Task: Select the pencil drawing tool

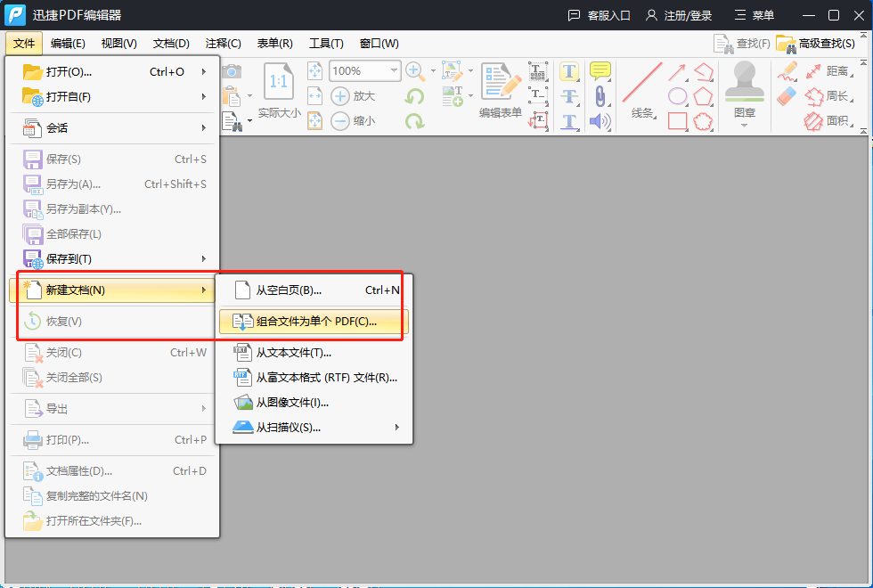Action: tap(787, 71)
